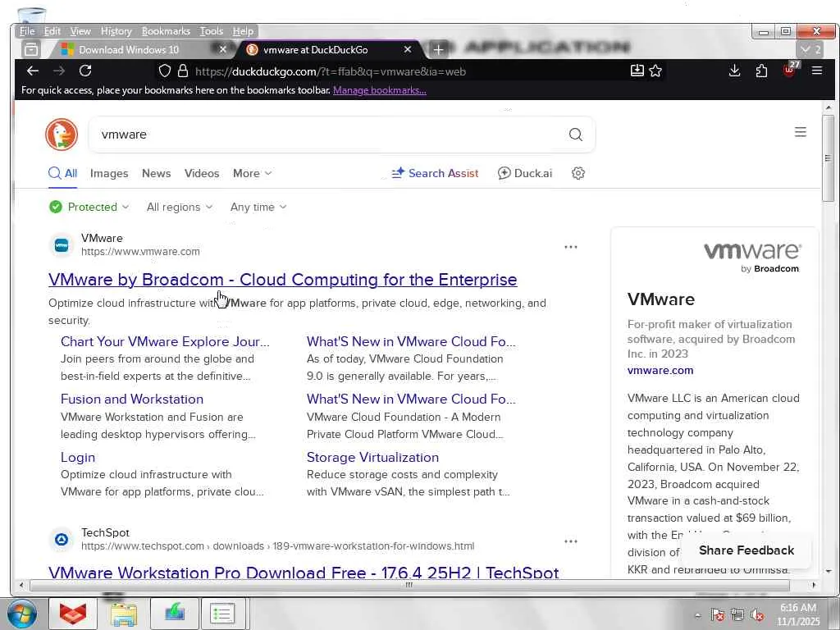Select the Videos search tab

tap(202, 173)
